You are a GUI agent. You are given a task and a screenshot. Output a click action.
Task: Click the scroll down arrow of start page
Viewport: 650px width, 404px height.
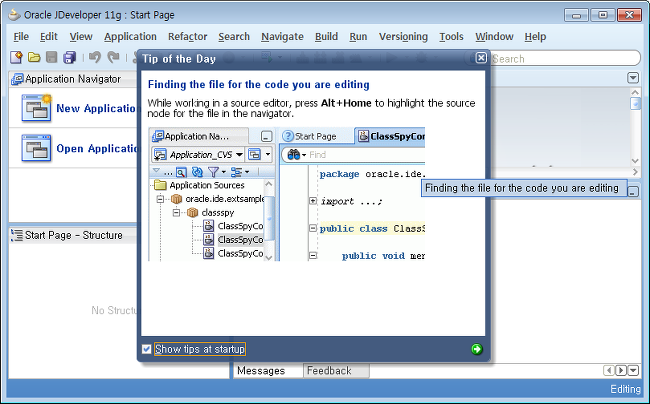pyautogui.click(x=635, y=161)
